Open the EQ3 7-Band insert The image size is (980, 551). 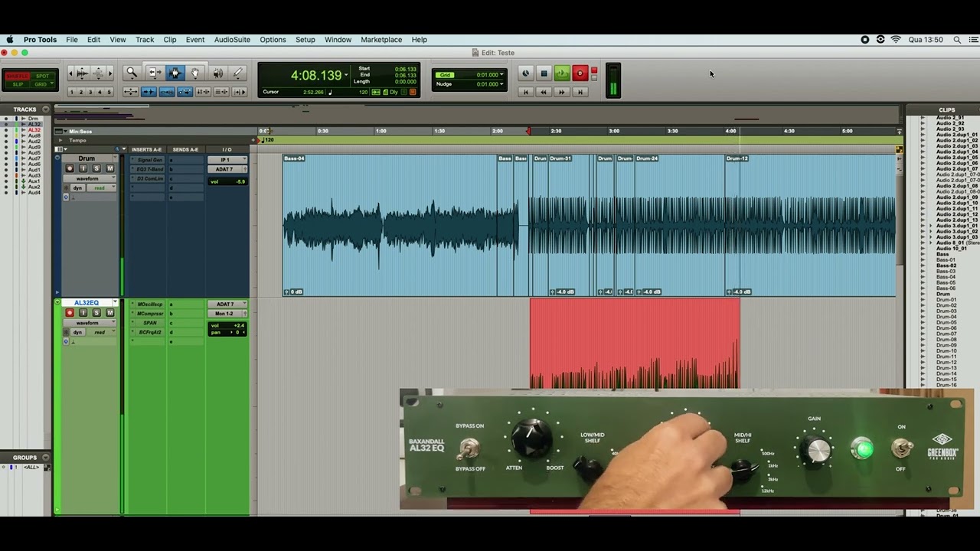(x=149, y=169)
